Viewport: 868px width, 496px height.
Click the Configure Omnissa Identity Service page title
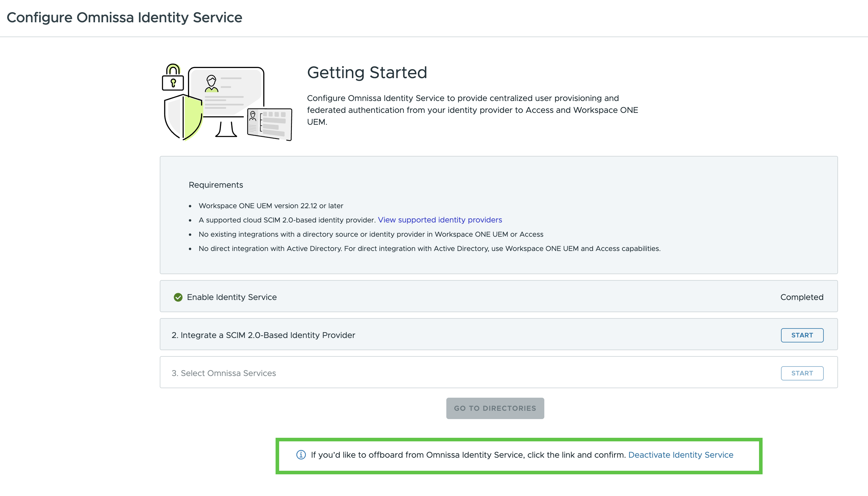[124, 18]
